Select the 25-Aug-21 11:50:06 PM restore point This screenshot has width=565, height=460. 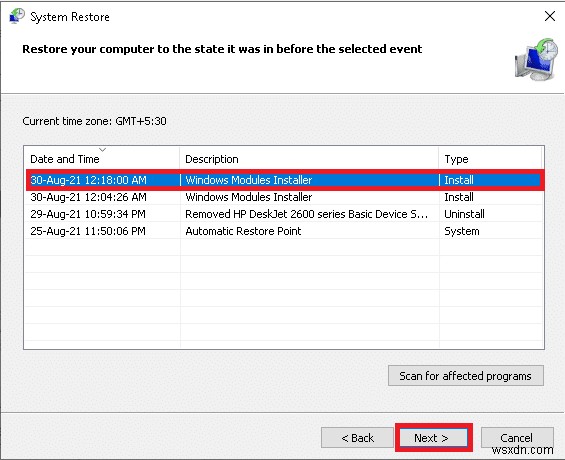point(285,231)
